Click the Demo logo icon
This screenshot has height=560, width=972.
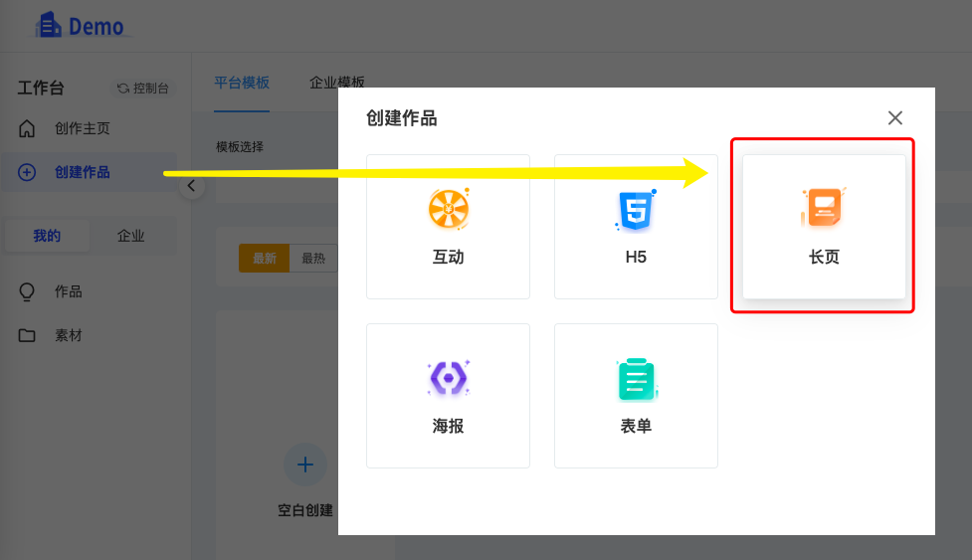49,25
